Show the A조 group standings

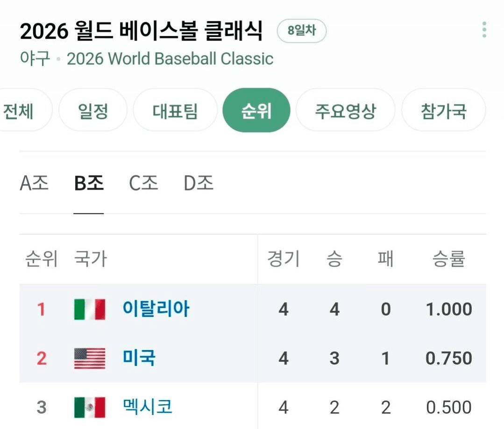34,183
